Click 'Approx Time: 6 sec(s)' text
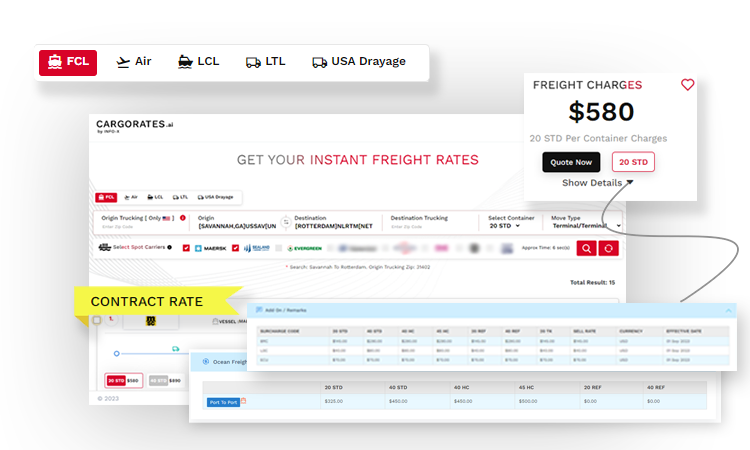Screen dimensions: 750x450 click(x=546, y=248)
